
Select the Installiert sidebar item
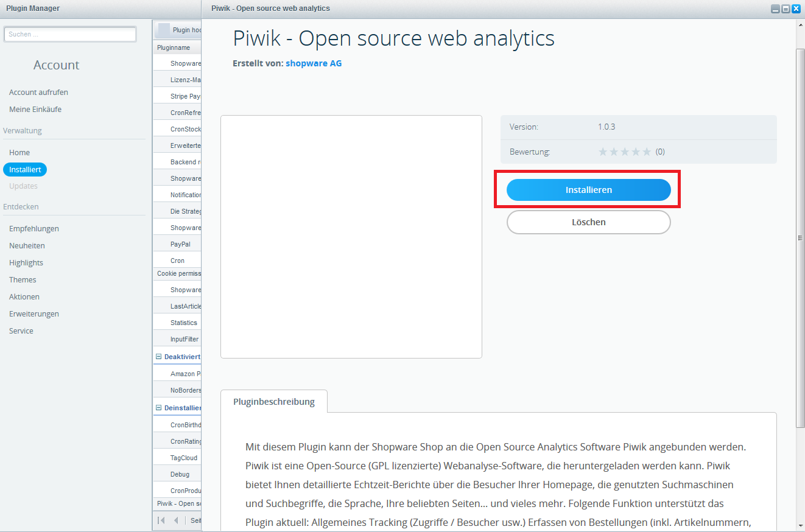click(x=25, y=170)
